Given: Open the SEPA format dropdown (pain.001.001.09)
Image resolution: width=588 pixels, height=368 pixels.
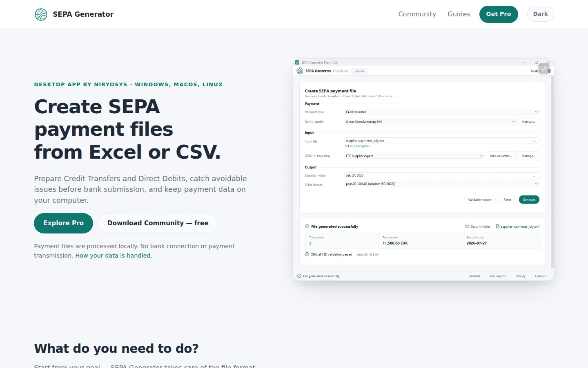Looking at the screenshot, I should click(441, 184).
